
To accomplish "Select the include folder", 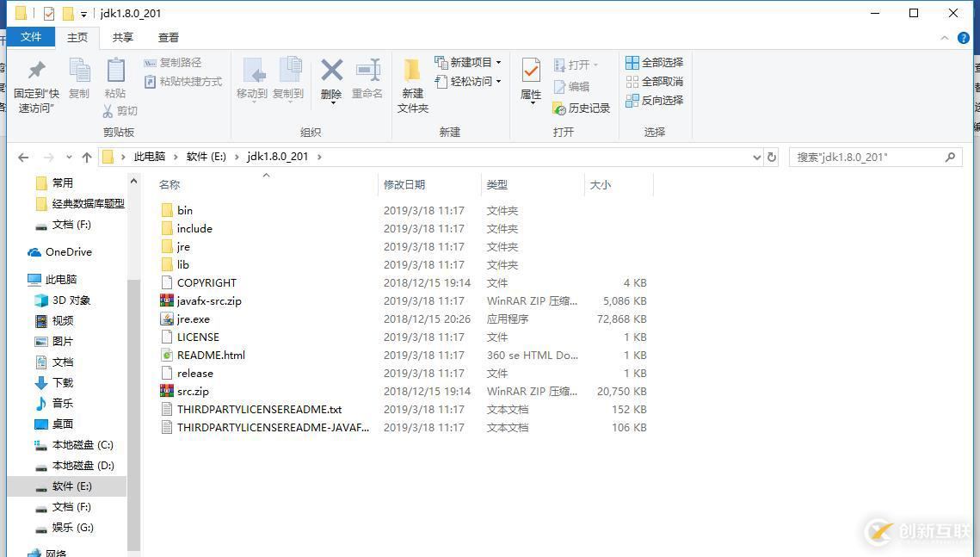I will pyautogui.click(x=186, y=228).
